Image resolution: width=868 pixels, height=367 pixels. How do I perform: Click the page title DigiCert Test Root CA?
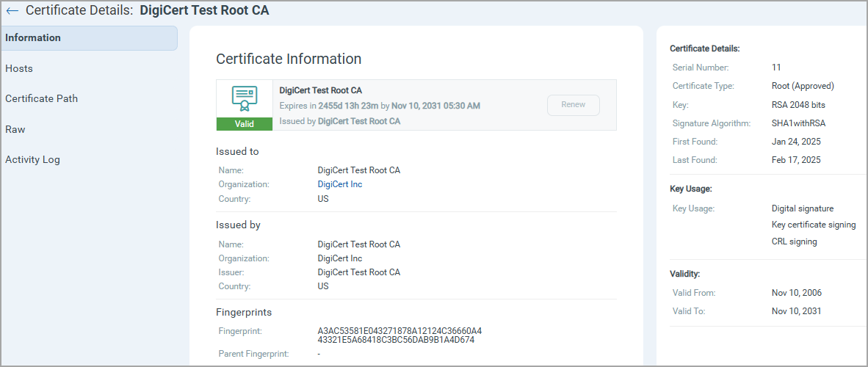click(204, 10)
